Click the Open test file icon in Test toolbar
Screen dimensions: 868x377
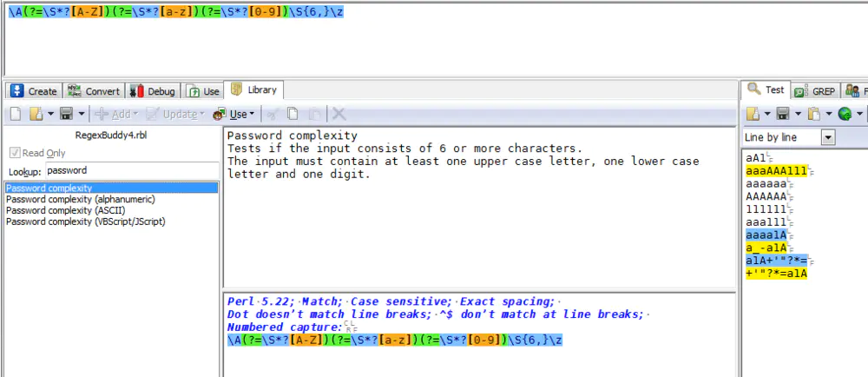[x=753, y=114]
